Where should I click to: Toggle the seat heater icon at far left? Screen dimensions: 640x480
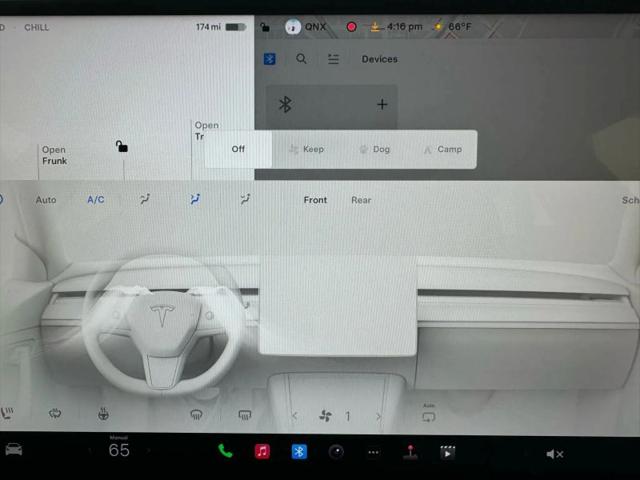coord(7,413)
